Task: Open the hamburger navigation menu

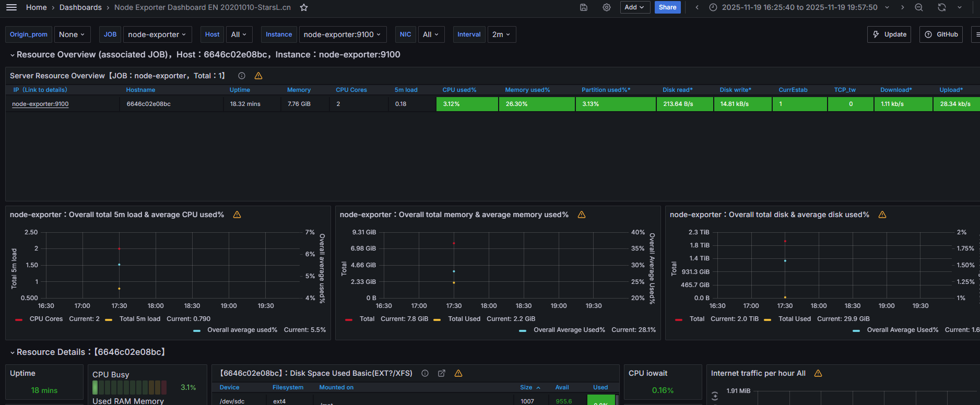Action: tap(11, 7)
